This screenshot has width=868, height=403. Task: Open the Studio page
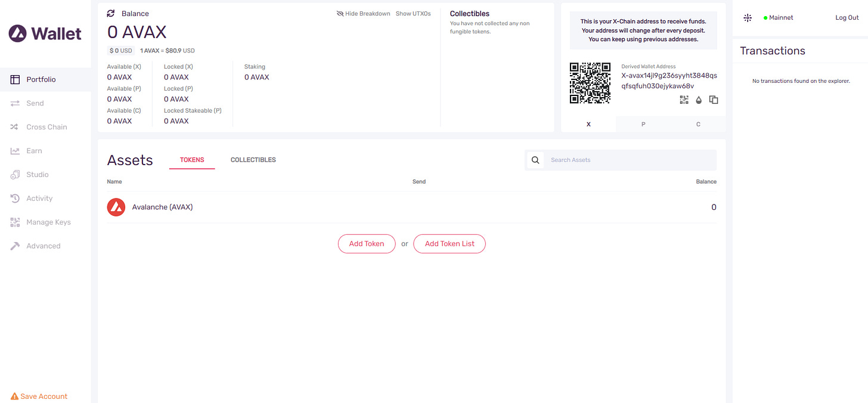pyautogui.click(x=45, y=175)
